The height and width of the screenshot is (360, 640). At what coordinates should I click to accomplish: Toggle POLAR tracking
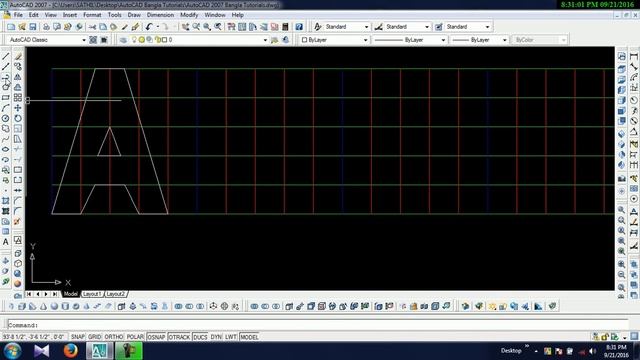[135, 337]
